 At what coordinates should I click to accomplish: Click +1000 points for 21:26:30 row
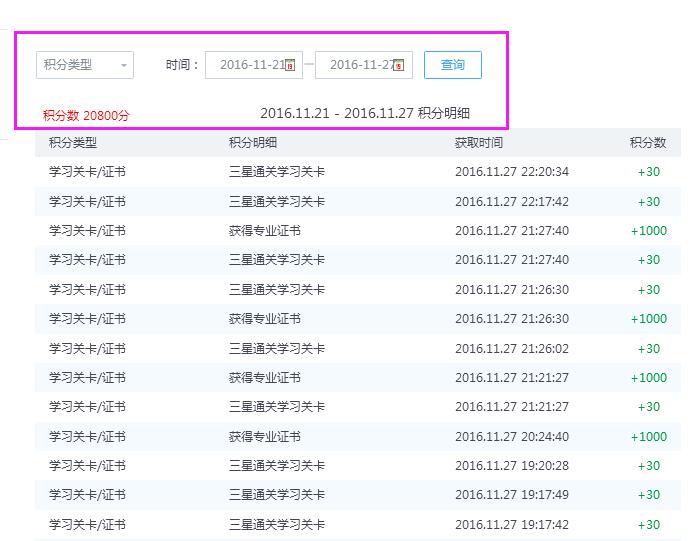coord(648,319)
